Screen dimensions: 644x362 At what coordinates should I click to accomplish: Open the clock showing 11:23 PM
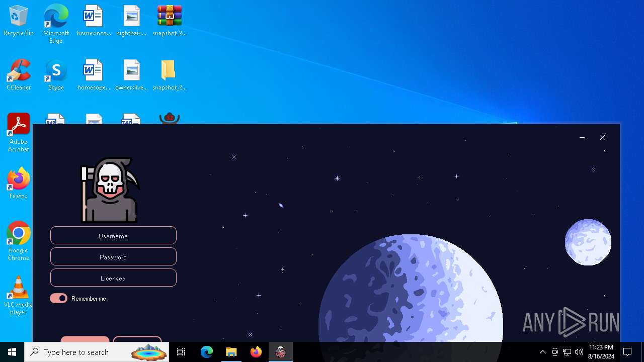pos(601,352)
